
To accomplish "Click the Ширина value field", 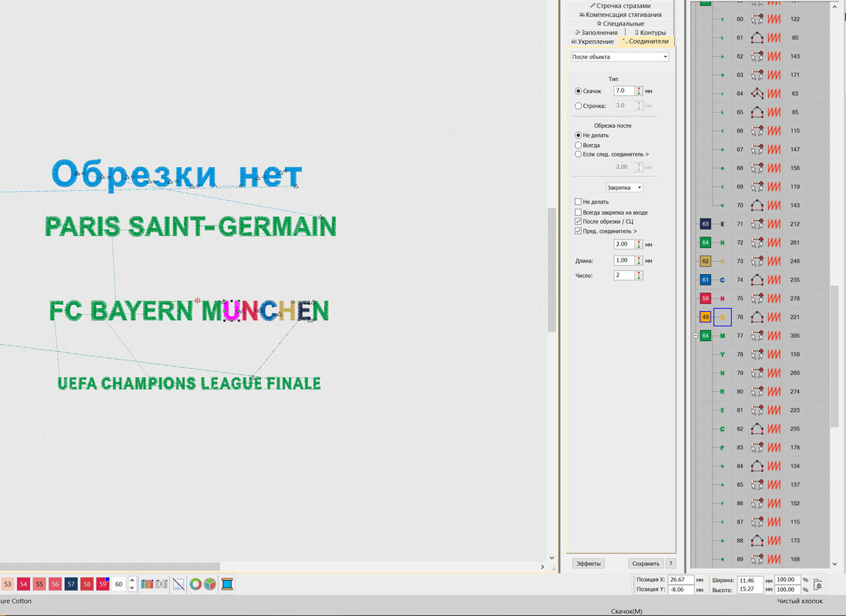I will click(x=751, y=581).
